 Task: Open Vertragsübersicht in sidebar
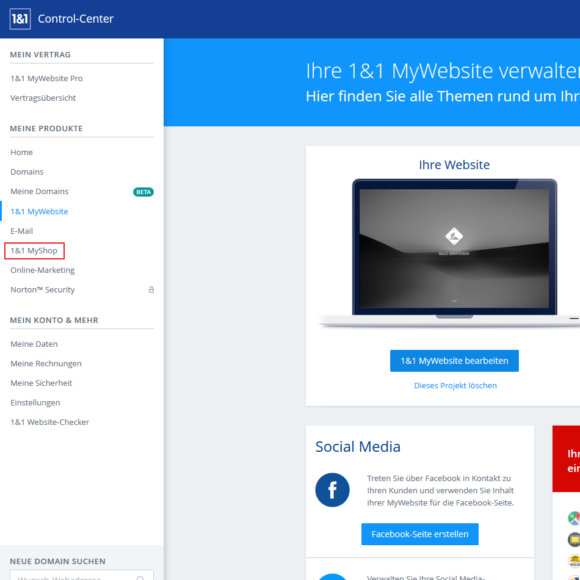[x=43, y=98]
